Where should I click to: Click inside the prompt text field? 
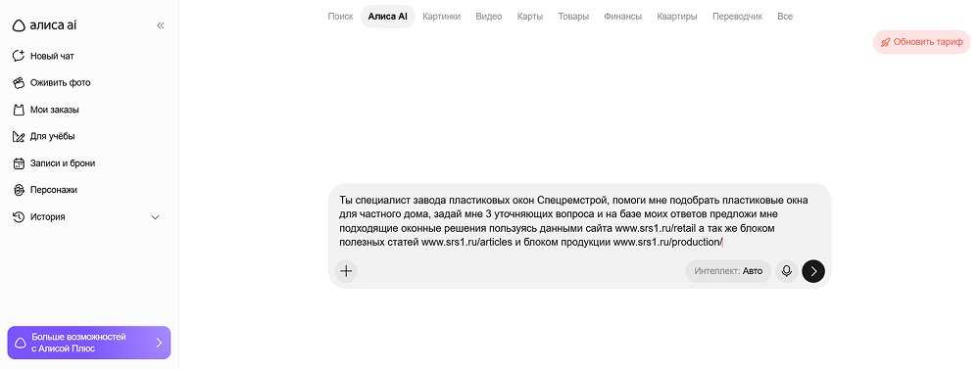pos(573,221)
